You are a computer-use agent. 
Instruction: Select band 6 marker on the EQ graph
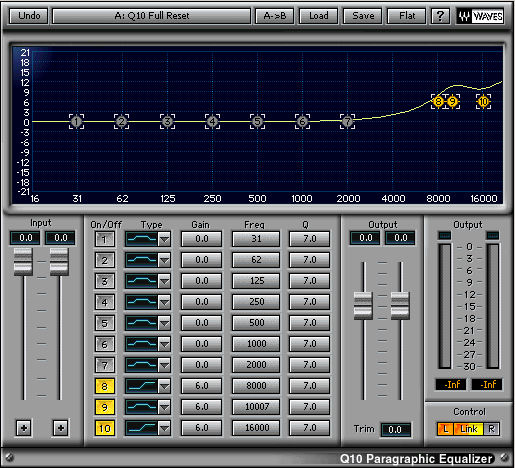[x=302, y=122]
